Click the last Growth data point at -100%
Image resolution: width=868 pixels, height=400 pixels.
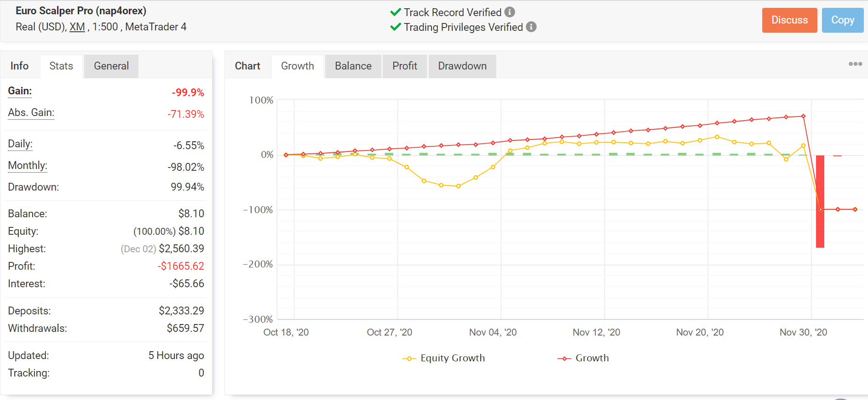click(855, 209)
